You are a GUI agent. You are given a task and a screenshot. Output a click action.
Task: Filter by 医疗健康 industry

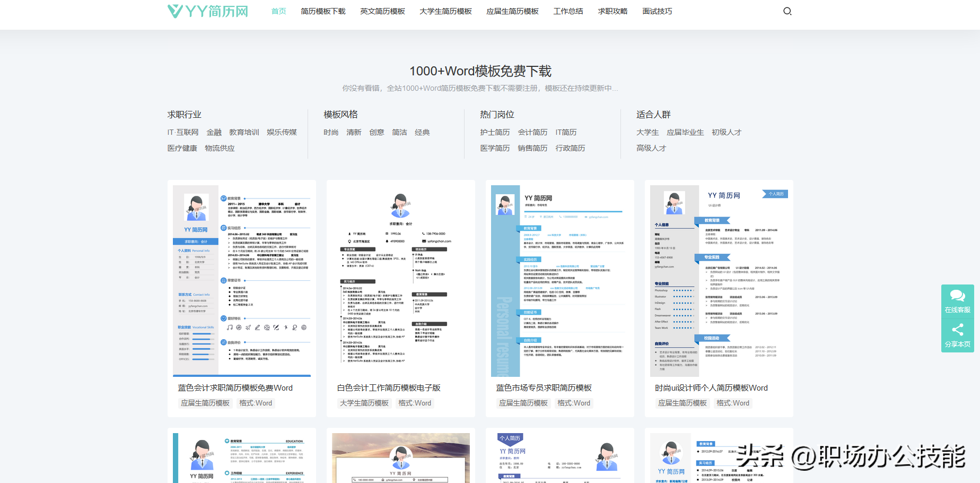[x=182, y=148]
